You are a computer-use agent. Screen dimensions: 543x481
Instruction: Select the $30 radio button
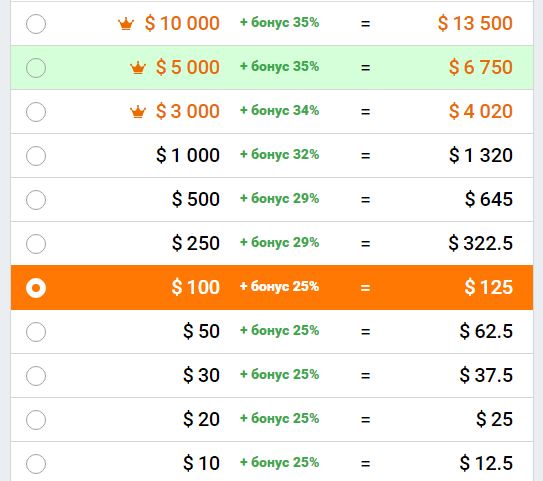[36, 376]
